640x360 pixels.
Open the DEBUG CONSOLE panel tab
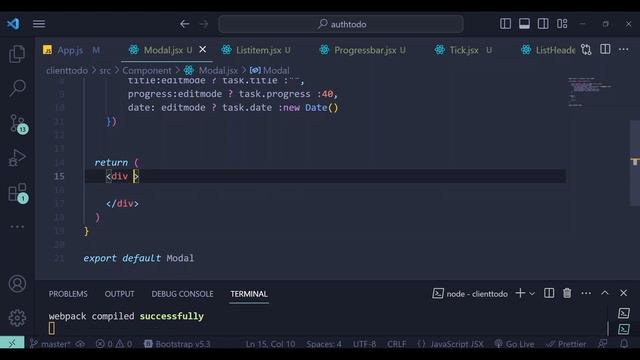[182, 294]
